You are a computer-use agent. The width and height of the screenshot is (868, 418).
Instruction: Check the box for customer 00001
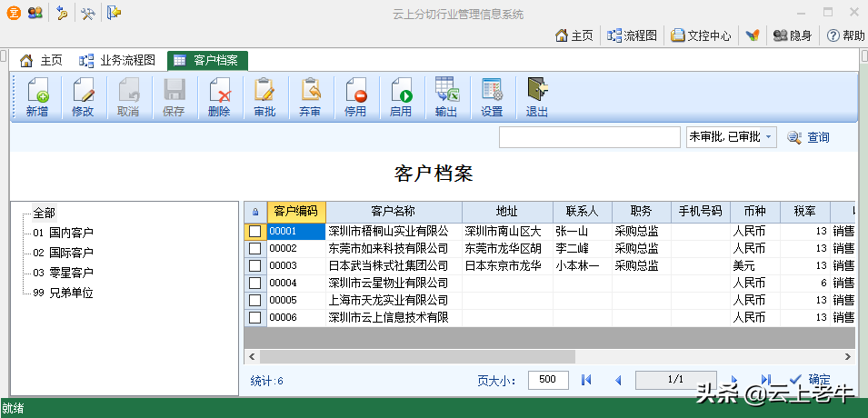(255, 232)
